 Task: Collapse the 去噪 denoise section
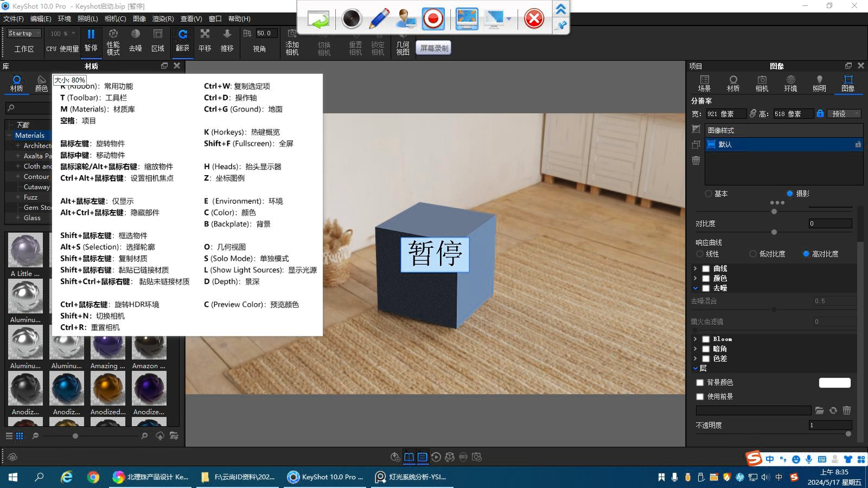696,288
